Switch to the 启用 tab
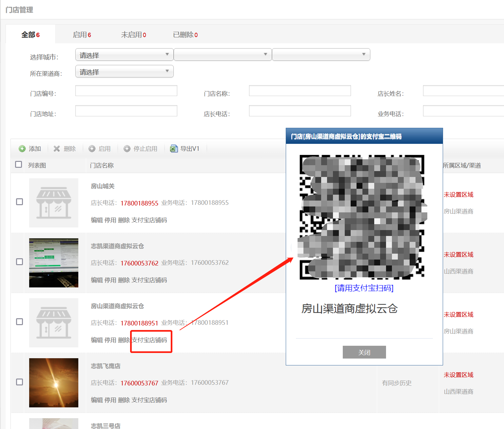Screen dimensions: 504x429 click(82, 35)
